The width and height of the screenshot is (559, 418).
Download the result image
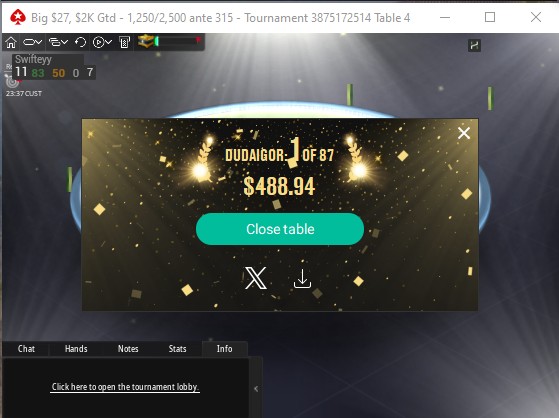pos(302,279)
